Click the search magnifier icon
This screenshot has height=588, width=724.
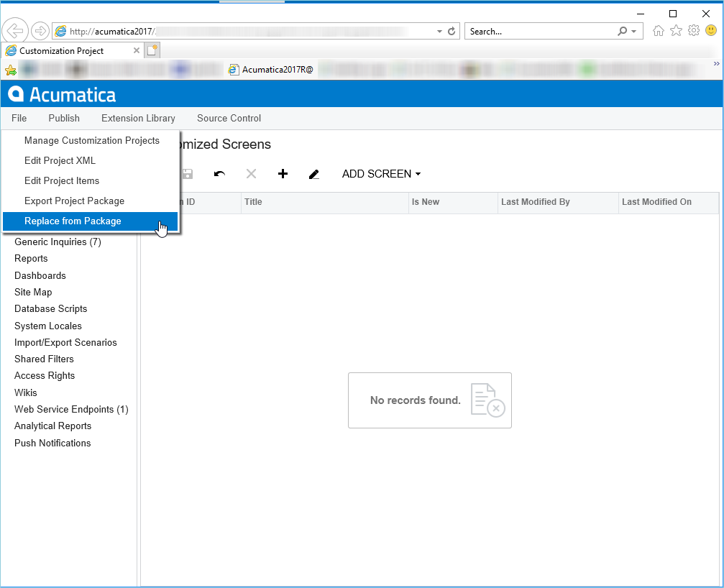623,31
